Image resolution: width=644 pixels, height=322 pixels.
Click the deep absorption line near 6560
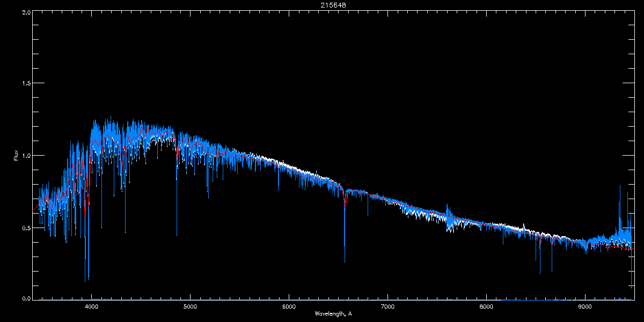[x=345, y=225]
